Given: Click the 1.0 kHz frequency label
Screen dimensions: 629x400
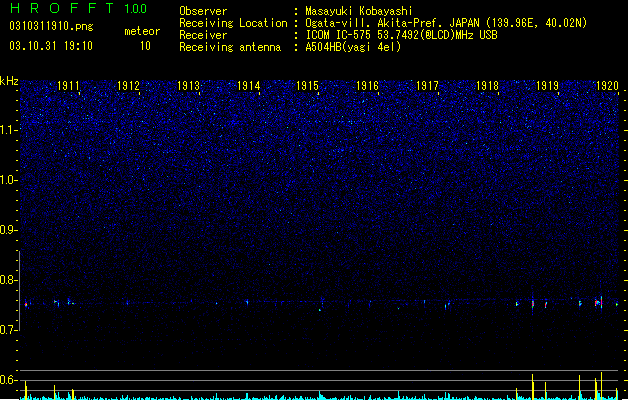Looking at the screenshot, I should pos(9,180).
